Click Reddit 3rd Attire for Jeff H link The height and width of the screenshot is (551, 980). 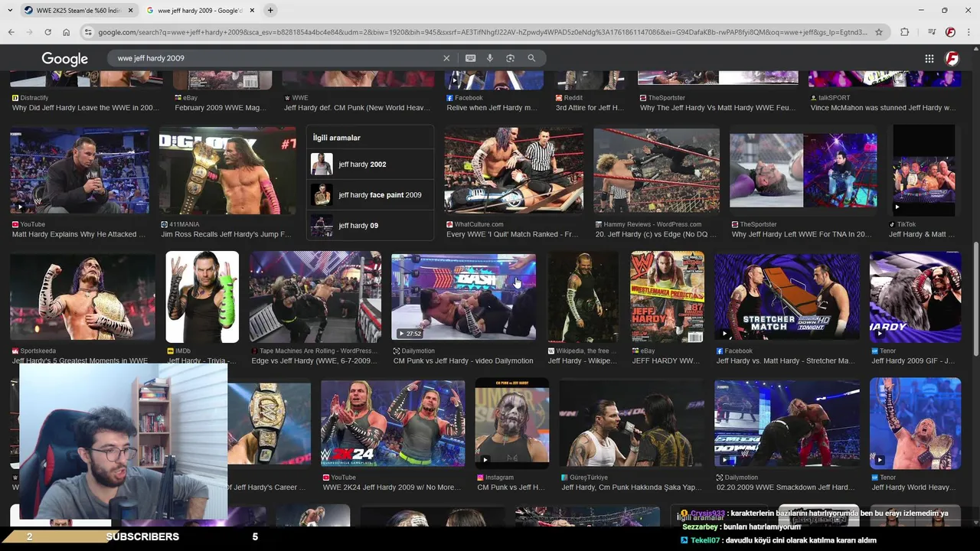590,108
